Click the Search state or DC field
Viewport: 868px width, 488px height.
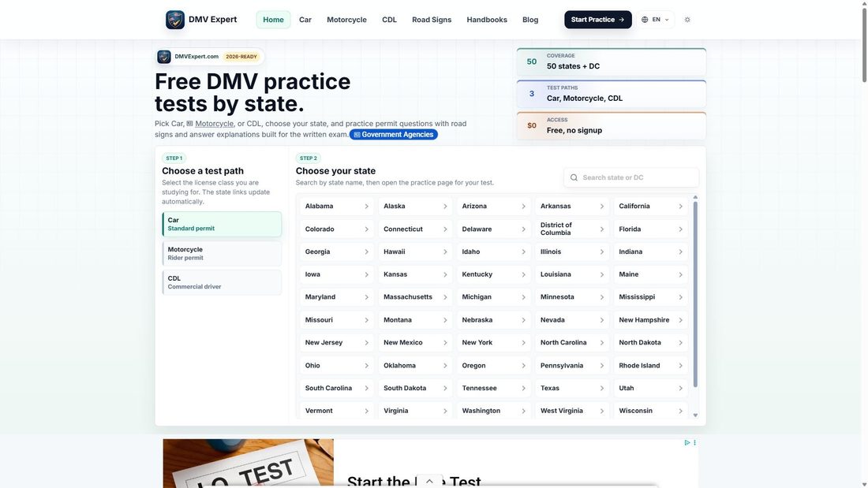[631, 177]
